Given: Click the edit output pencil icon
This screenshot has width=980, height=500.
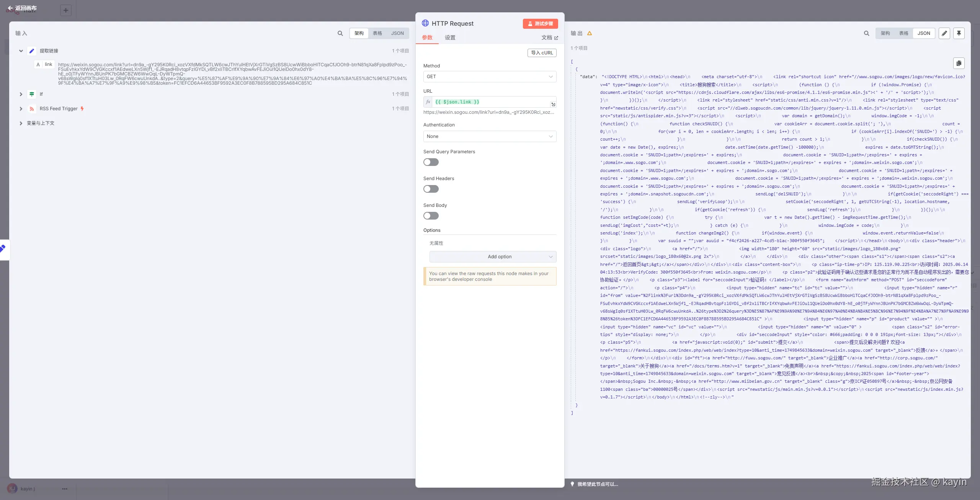Looking at the screenshot, I should pos(944,33).
